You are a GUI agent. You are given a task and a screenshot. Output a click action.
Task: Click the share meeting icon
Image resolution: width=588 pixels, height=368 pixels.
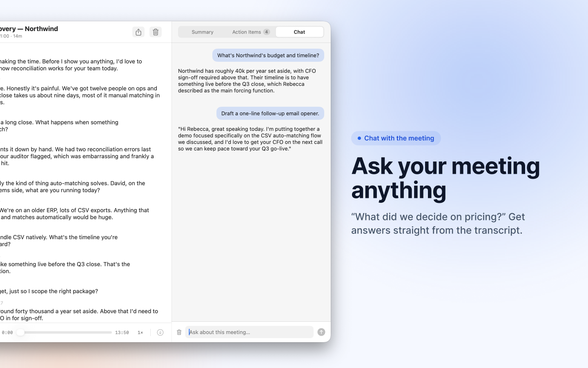(x=138, y=32)
